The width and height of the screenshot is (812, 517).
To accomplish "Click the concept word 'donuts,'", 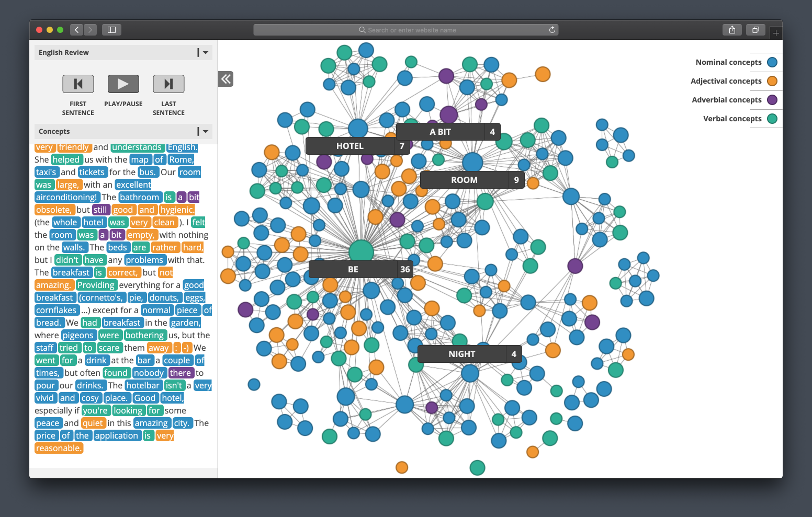I will (x=164, y=297).
